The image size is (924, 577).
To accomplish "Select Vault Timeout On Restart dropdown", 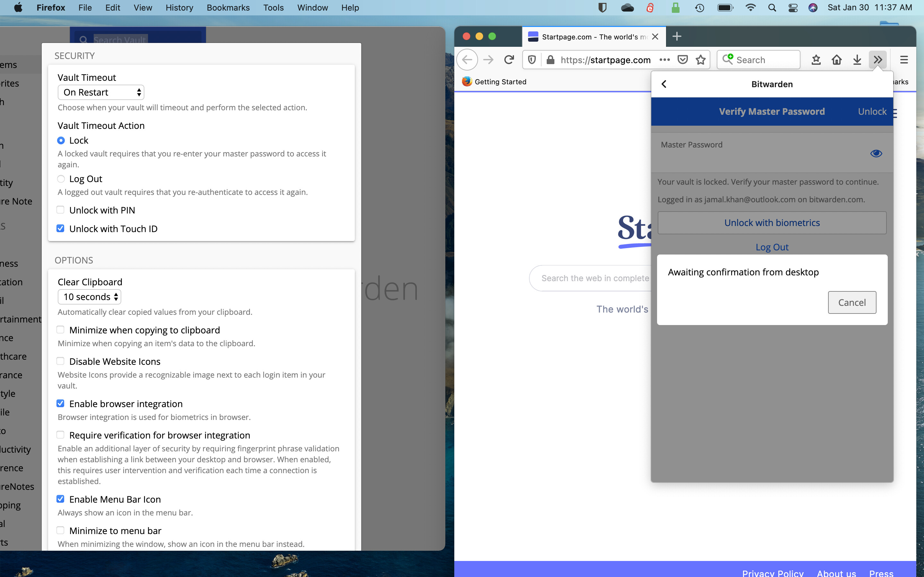I will click(100, 92).
